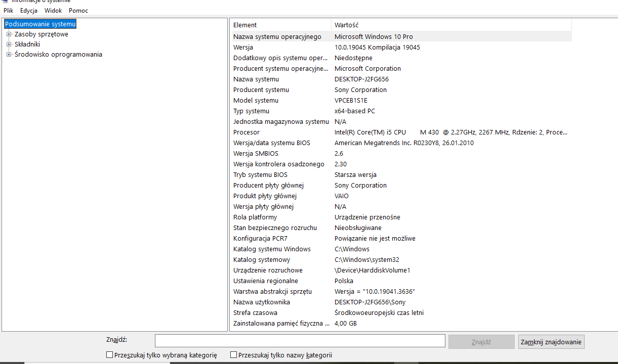Expand the Składniki node
The image size is (618, 364).
click(x=9, y=44)
